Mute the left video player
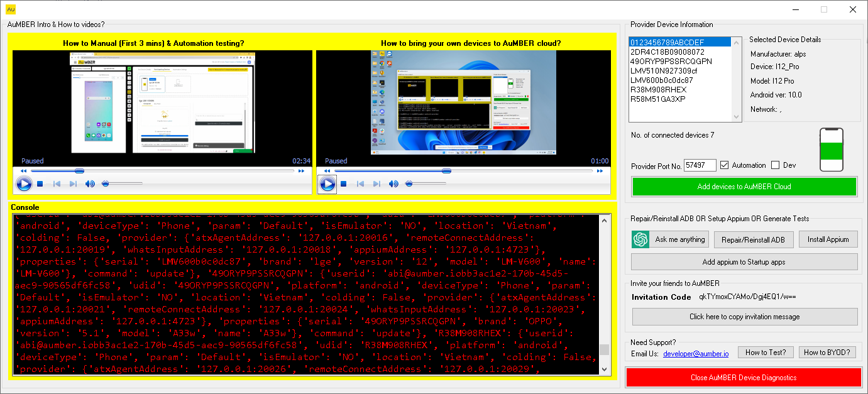This screenshot has width=868, height=394. click(90, 184)
